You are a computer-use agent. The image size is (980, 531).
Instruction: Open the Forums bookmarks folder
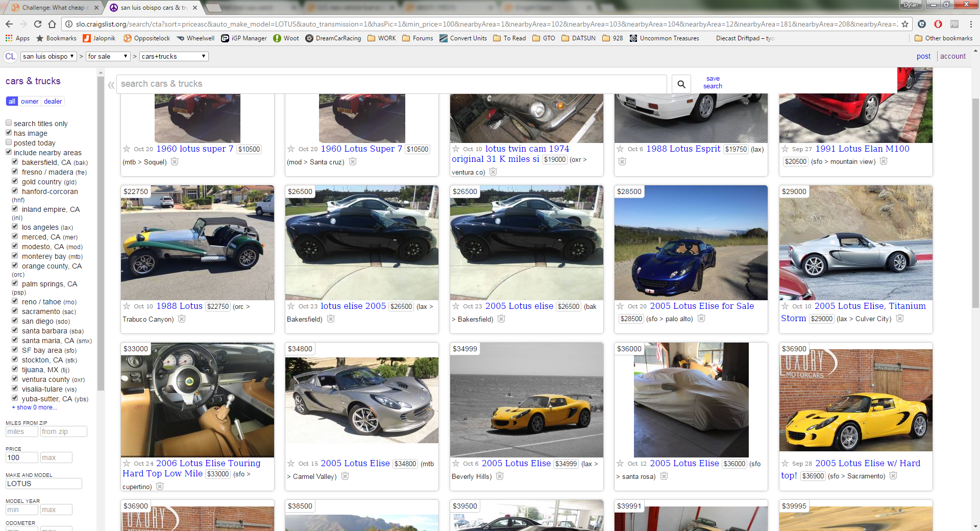coord(418,38)
